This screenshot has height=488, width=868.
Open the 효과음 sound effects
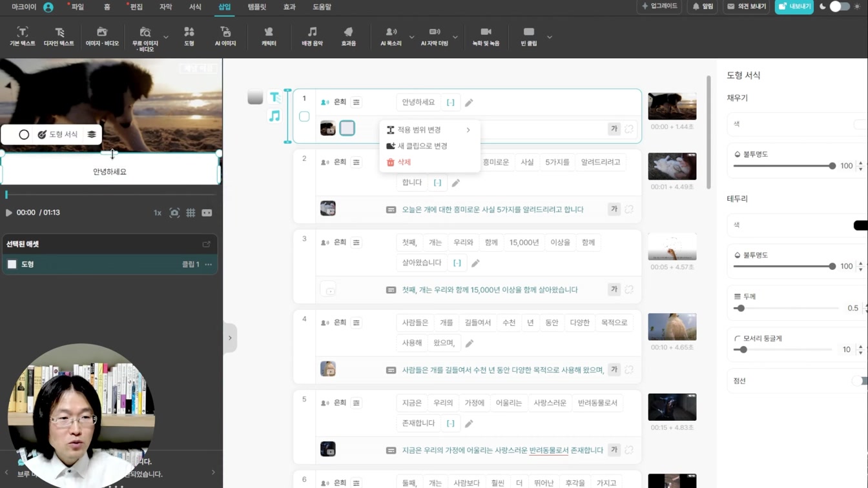tap(348, 37)
